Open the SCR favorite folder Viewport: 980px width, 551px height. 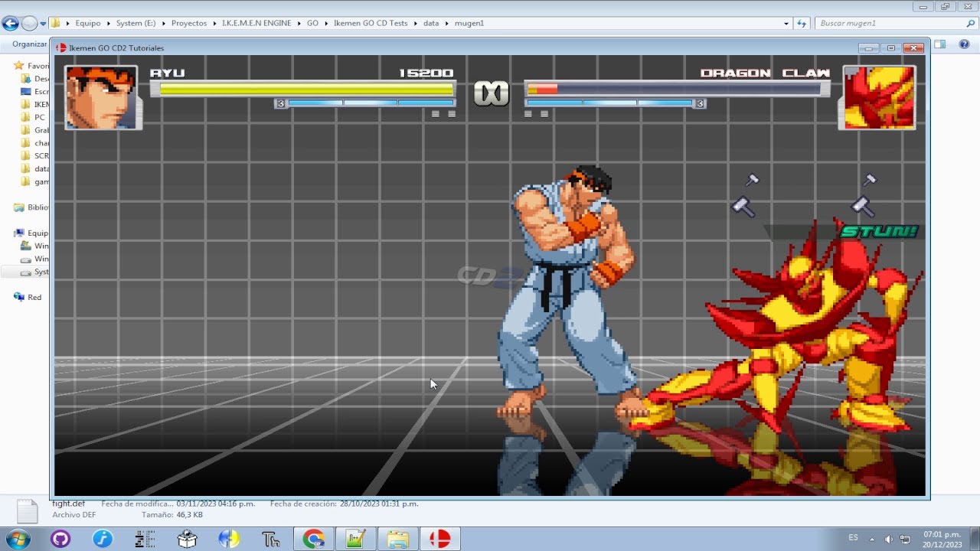pos(34,156)
